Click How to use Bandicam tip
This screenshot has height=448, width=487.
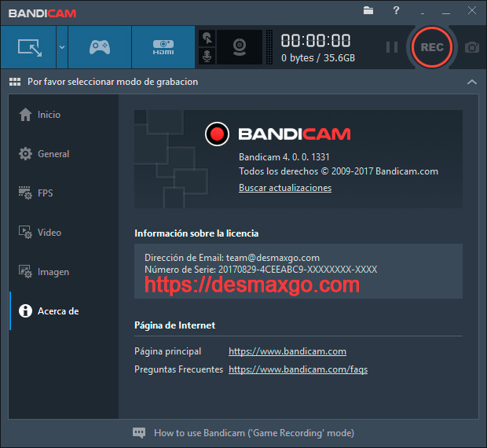click(254, 433)
